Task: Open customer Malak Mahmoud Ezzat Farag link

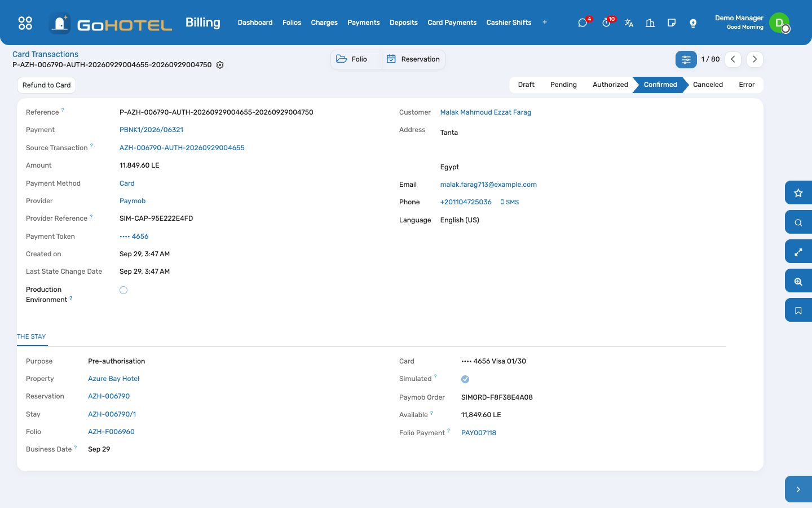Action: click(x=486, y=112)
